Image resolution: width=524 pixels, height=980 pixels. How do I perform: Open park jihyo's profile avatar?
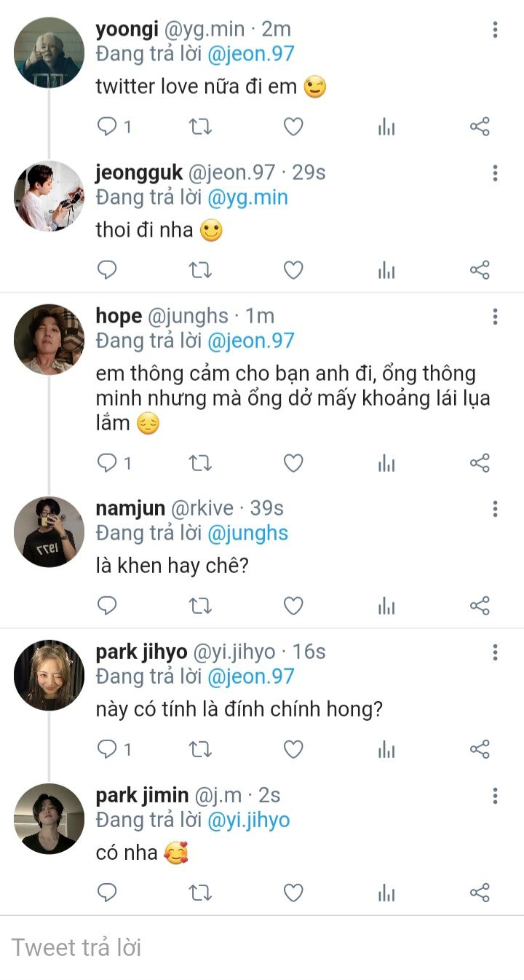point(49,675)
